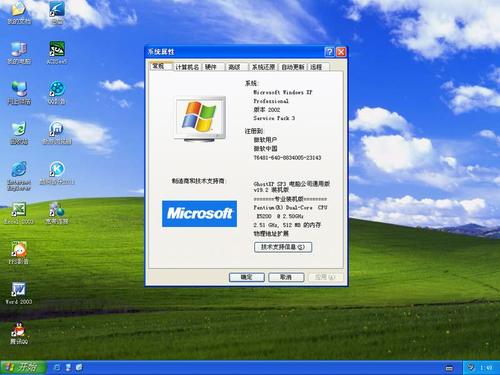Click the '微软用户' registered user text
Viewport: 500px width, 375px height.
click(x=265, y=140)
